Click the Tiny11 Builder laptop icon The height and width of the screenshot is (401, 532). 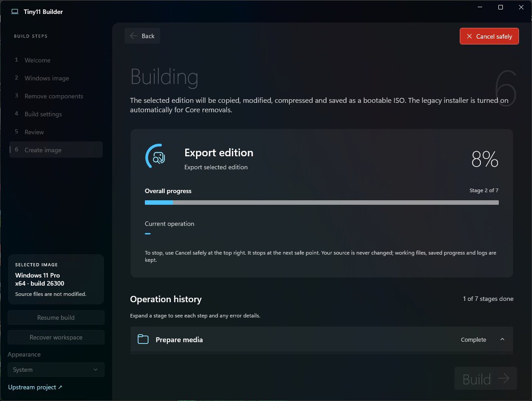click(x=15, y=12)
